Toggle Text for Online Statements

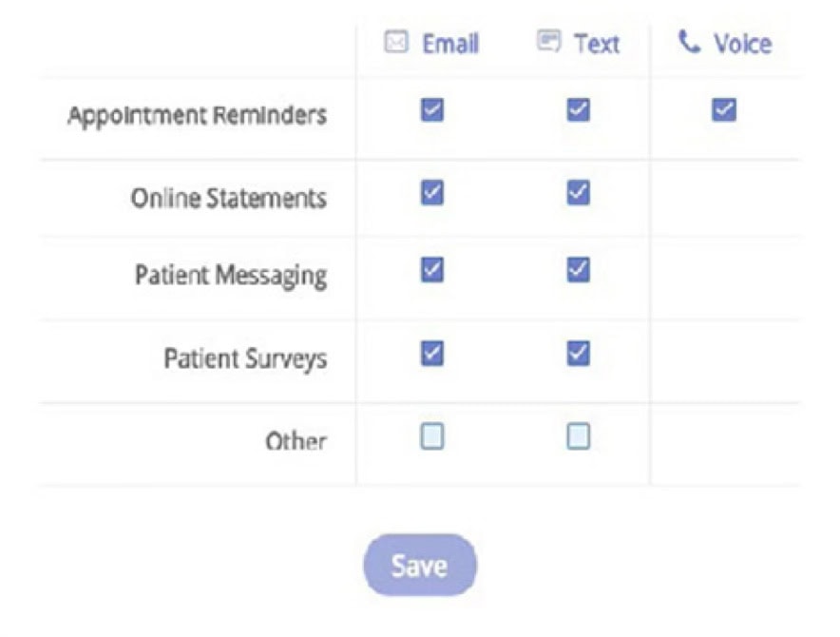(x=578, y=193)
